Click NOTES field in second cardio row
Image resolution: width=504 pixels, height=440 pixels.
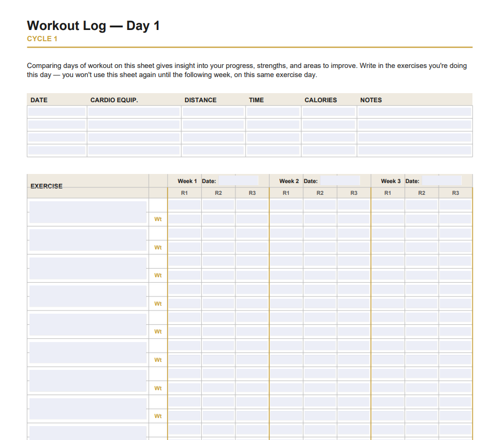[415, 125]
